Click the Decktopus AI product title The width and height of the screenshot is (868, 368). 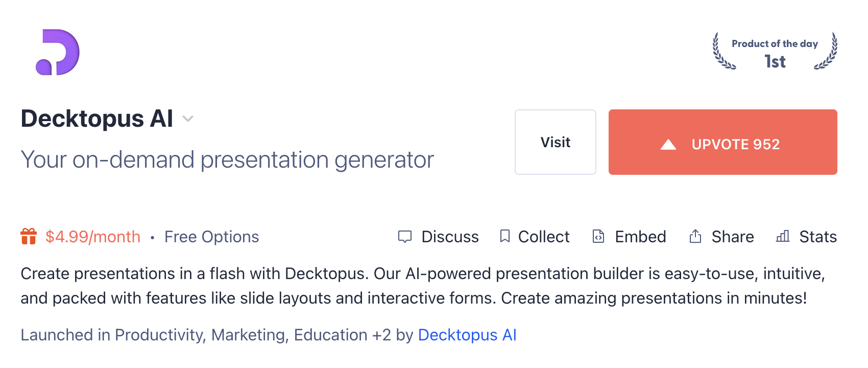click(97, 119)
